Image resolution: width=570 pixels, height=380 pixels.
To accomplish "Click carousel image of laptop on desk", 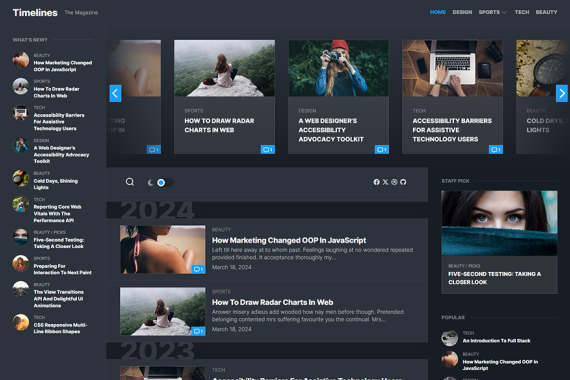I will (453, 68).
